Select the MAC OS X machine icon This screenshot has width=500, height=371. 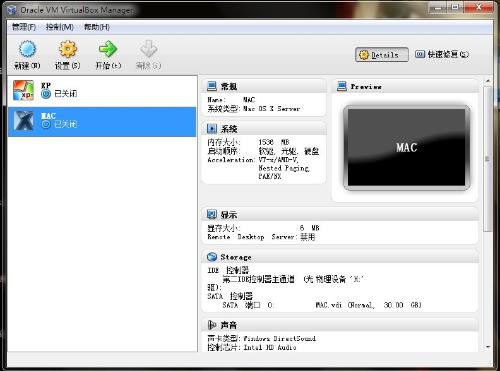coord(23,121)
